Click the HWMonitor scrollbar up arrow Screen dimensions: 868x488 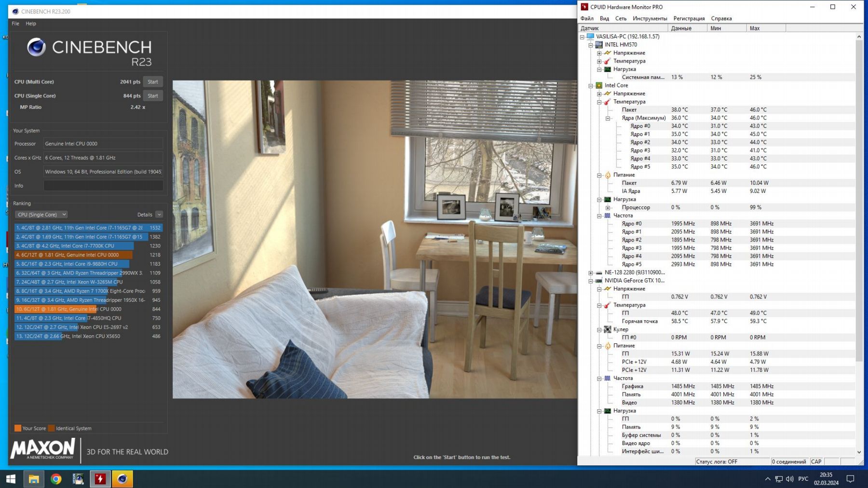[859, 37]
